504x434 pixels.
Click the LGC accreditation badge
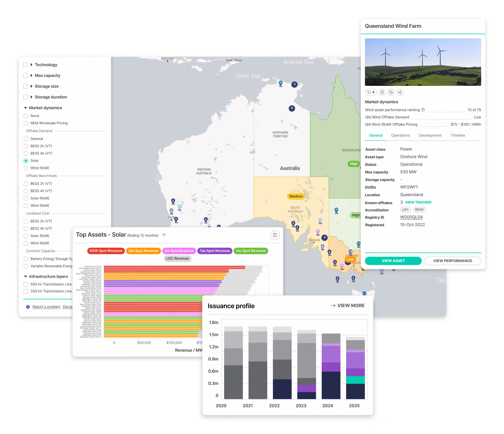point(405,210)
